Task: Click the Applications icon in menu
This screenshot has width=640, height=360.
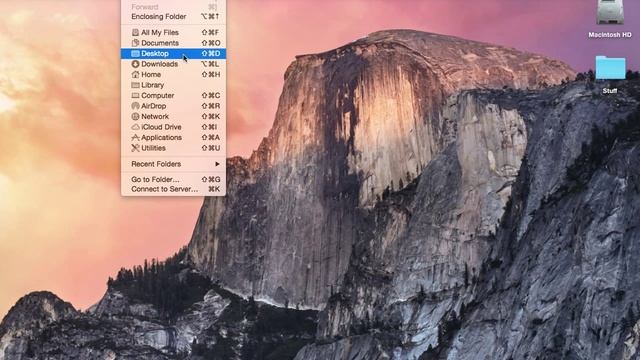Action: (x=135, y=138)
